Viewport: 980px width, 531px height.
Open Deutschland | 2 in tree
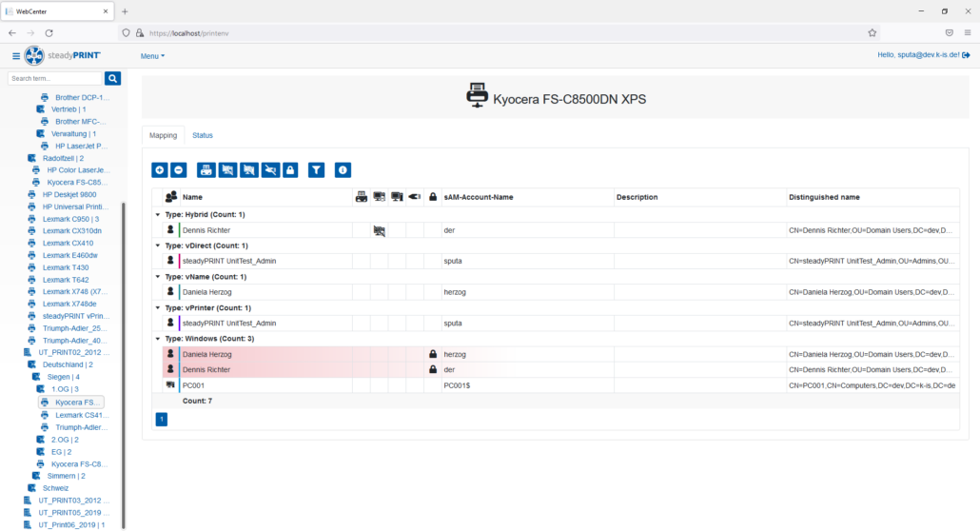coord(68,364)
